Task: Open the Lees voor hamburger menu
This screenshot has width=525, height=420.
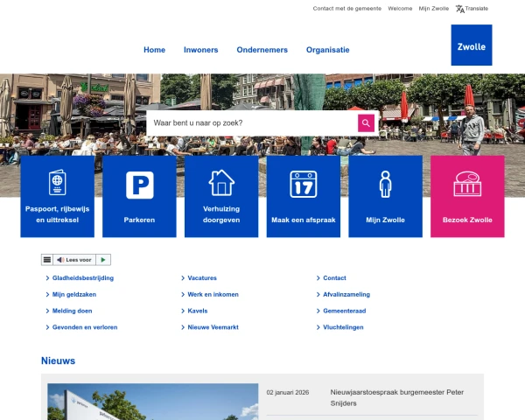Action: tap(47, 260)
